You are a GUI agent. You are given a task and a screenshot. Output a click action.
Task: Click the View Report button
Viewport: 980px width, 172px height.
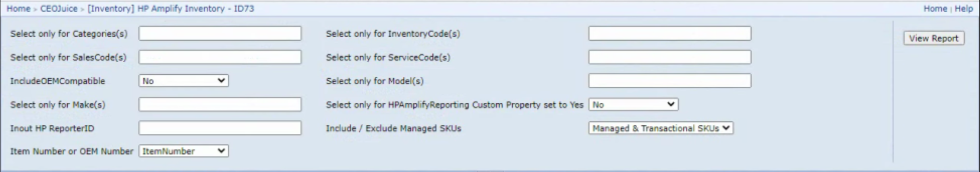click(x=933, y=38)
